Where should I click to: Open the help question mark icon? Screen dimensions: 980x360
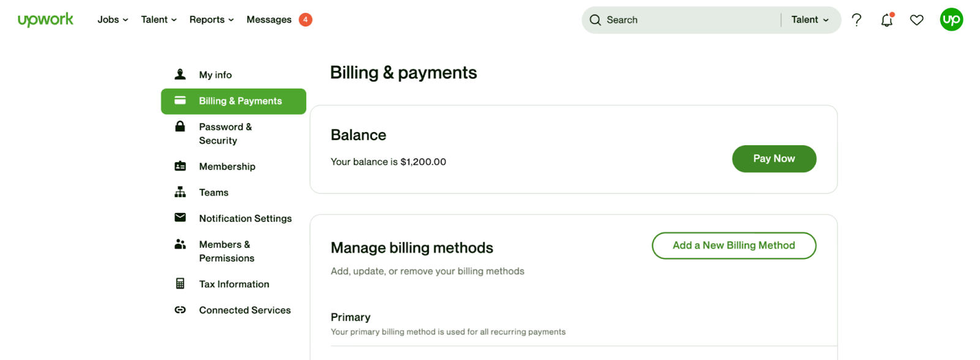pos(856,20)
